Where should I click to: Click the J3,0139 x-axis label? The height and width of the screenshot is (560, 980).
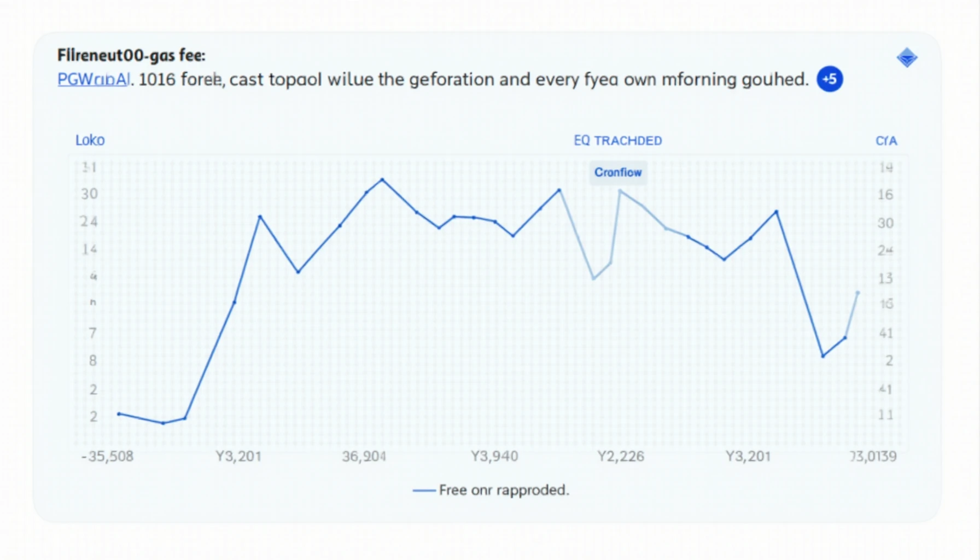tap(873, 456)
